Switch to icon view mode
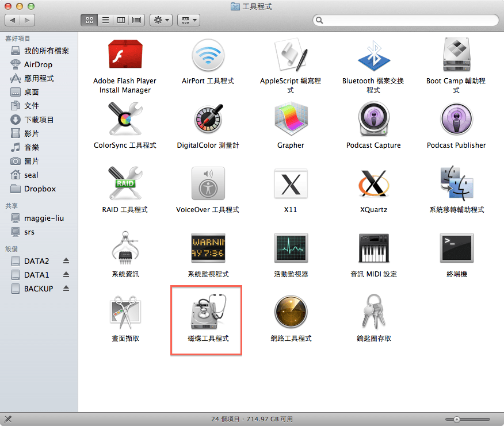 tap(89, 20)
